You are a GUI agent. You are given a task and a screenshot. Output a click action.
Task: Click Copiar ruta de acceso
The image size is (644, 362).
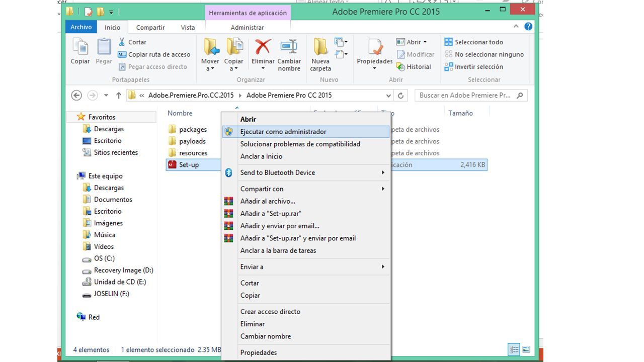[x=154, y=54]
